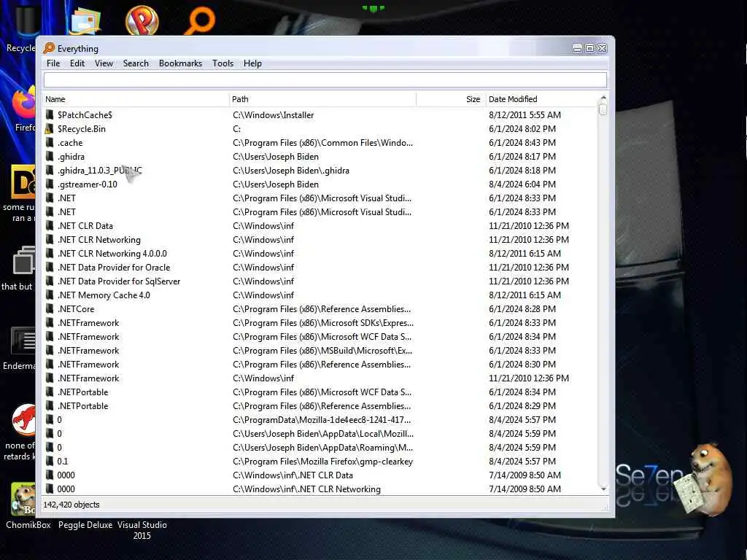The height and width of the screenshot is (560, 747).
Task: Open the magnifier Everything desktop icon
Action: (200, 20)
